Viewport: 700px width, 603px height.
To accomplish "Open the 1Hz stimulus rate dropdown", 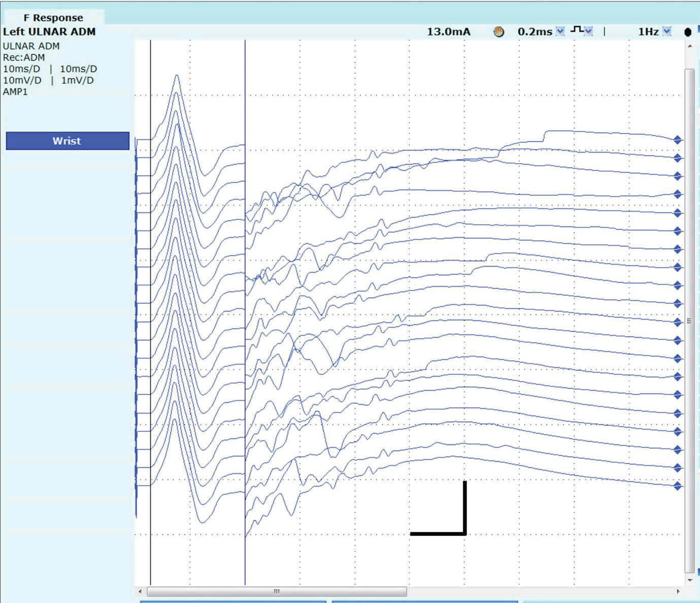I will (667, 31).
